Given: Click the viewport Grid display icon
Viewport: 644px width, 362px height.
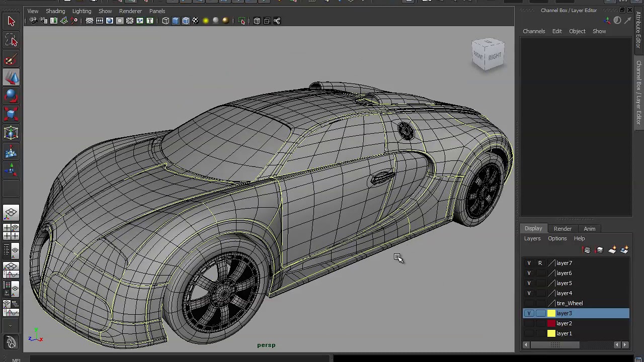Looking at the screenshot, I should click(89, 21).
